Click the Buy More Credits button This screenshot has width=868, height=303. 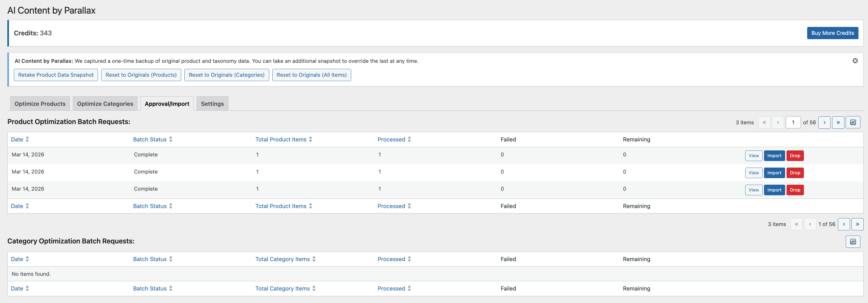(833, 33)
